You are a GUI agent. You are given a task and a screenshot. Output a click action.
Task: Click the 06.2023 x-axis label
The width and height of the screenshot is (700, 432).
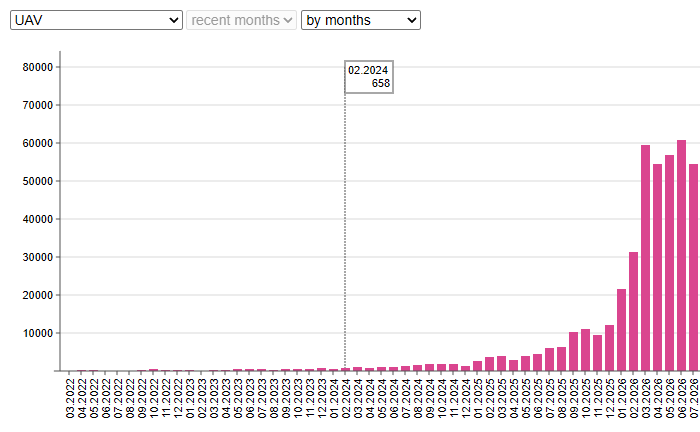pos(250,398)
